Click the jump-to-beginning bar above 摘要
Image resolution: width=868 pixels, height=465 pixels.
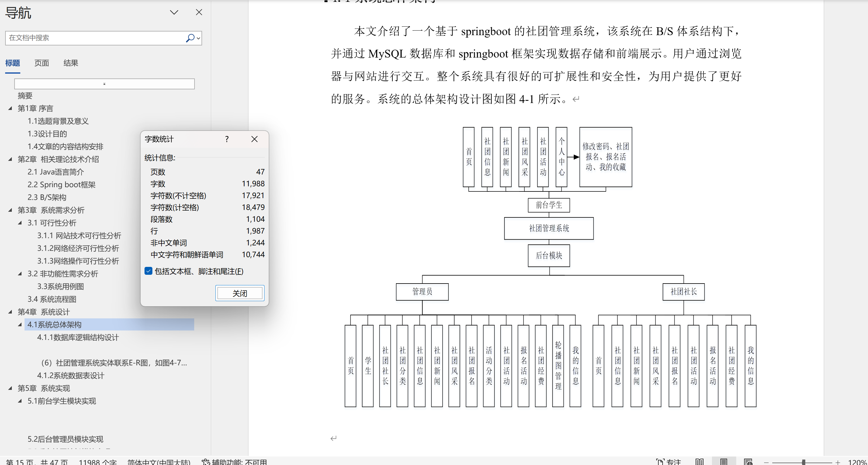coord(105,84)
